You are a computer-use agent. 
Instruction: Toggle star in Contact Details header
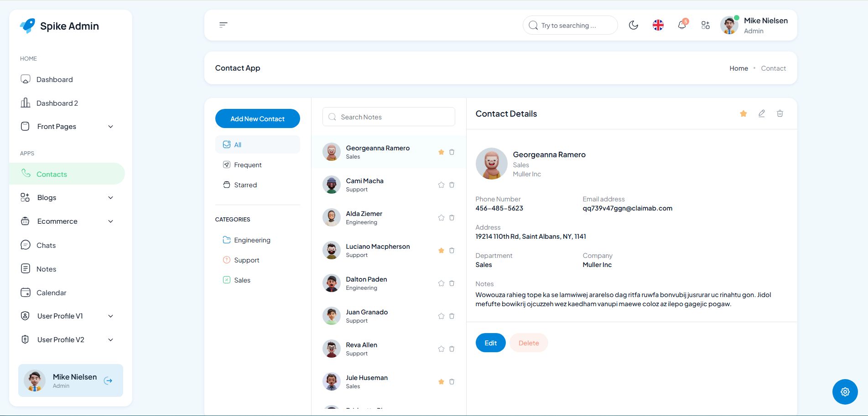[x=743, y=113]
